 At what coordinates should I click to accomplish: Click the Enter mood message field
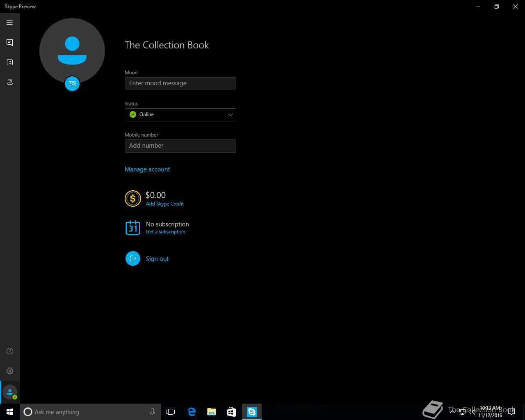180,84
